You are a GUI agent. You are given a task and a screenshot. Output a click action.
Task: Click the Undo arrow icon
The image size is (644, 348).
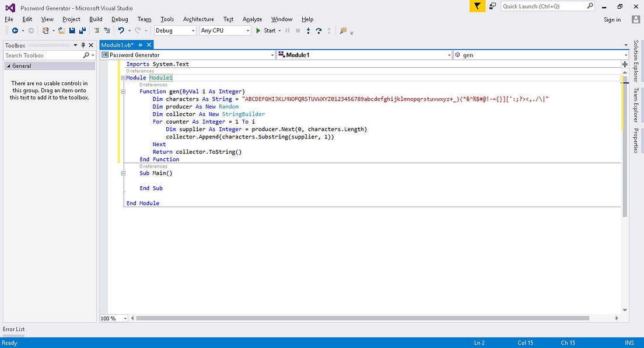121,30
